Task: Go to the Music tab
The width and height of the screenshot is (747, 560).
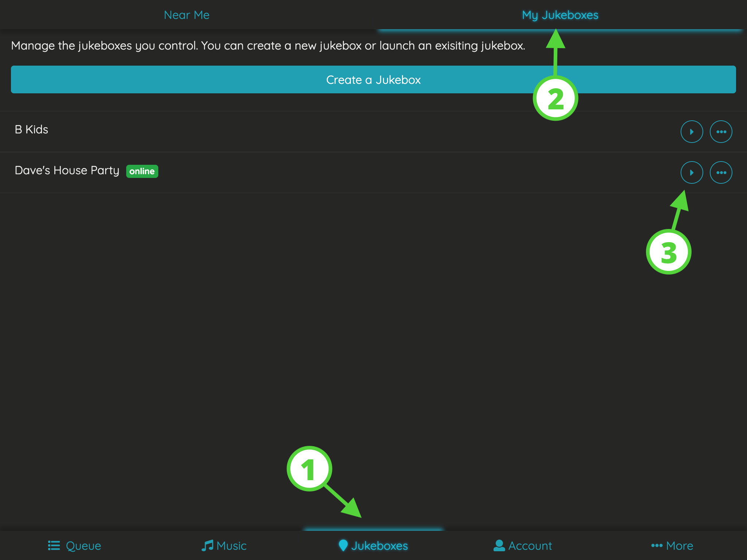Action: point(224,546)
